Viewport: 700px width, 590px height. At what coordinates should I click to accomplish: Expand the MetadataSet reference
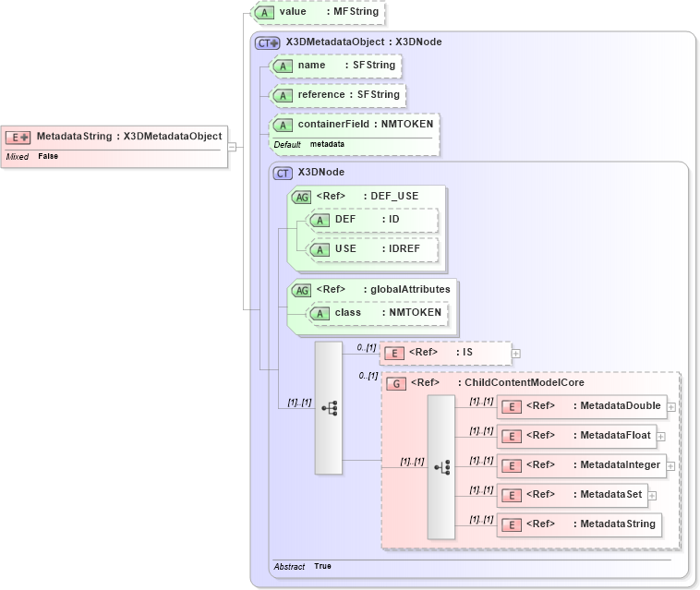point(652,496)
